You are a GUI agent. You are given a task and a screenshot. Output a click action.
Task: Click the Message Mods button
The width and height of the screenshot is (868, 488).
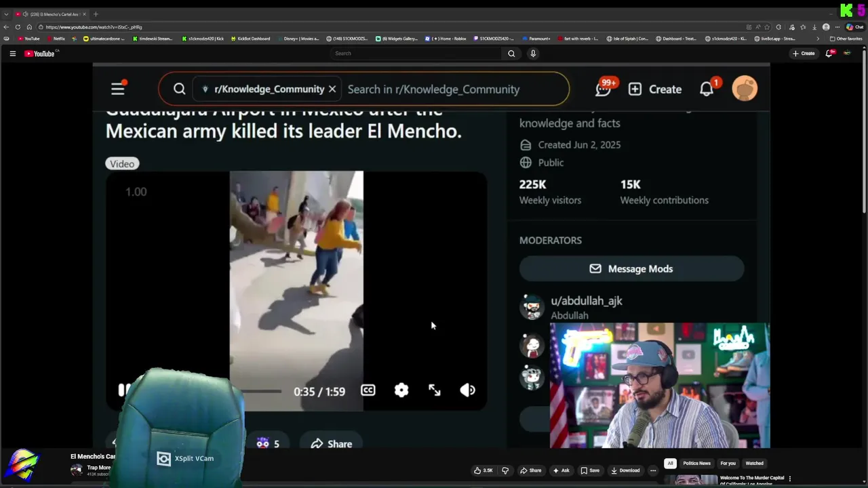click(631, 268)
